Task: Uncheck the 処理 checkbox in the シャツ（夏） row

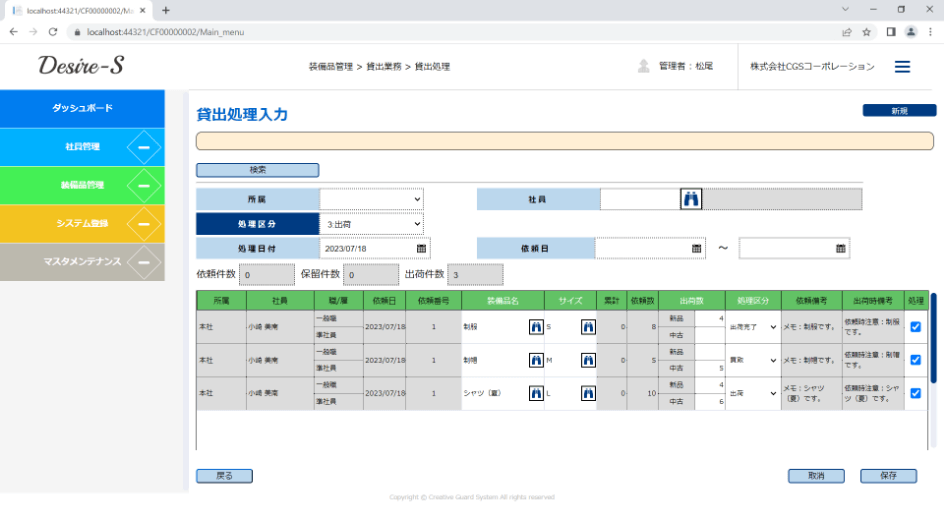Action: (916, 393)
